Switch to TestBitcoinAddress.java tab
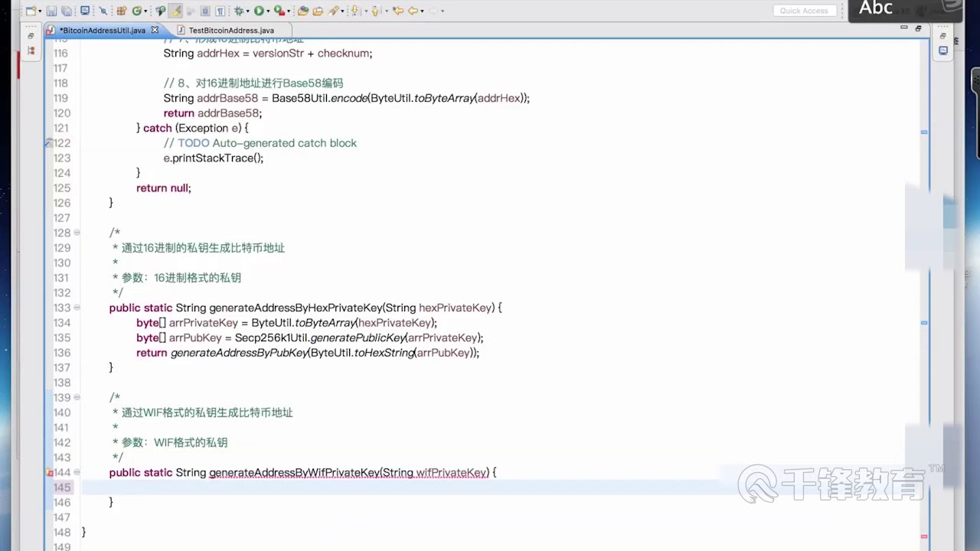The image size is (980, 551). [x=230, y=30]
